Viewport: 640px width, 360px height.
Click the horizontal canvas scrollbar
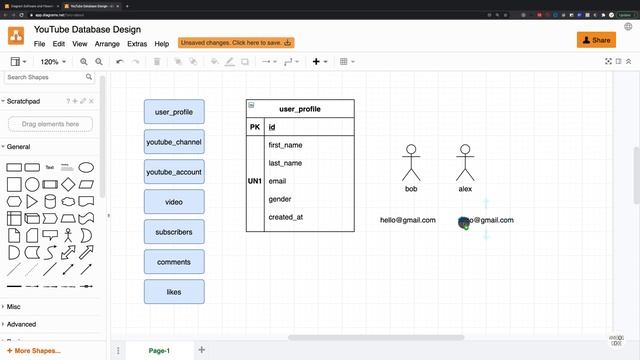[376, 338]
